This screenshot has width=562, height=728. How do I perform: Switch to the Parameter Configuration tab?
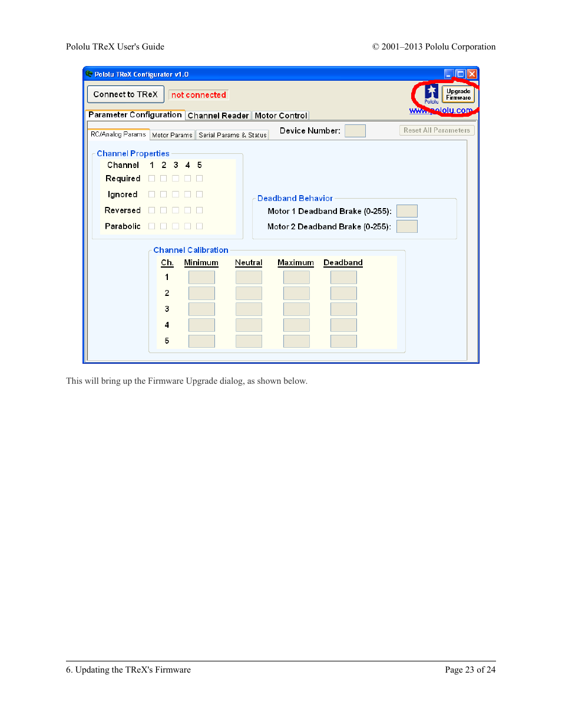click(x=135, y=115)
